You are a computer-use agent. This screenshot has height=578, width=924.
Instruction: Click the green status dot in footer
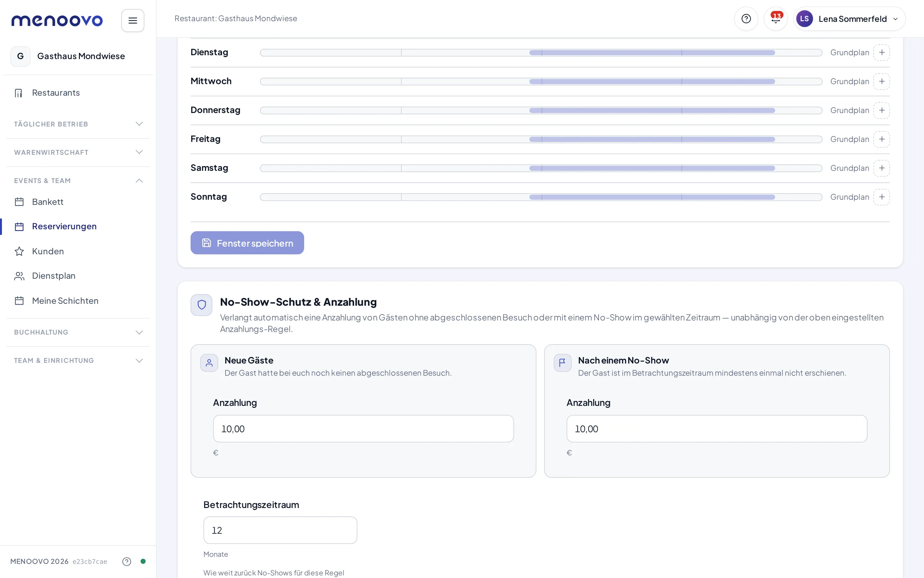pos(143,561)
